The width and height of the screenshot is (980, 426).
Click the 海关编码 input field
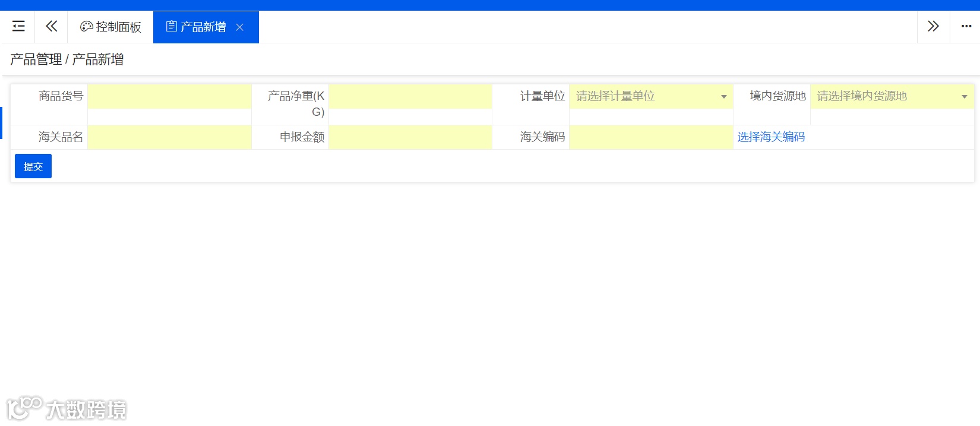pos(651,137)
